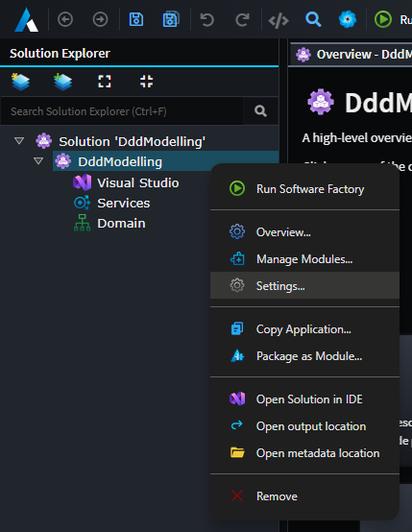Click the Domain hierarchy icon in the tree
The width and height of the screenshot is (412, 532).
[x=83, y=223]
